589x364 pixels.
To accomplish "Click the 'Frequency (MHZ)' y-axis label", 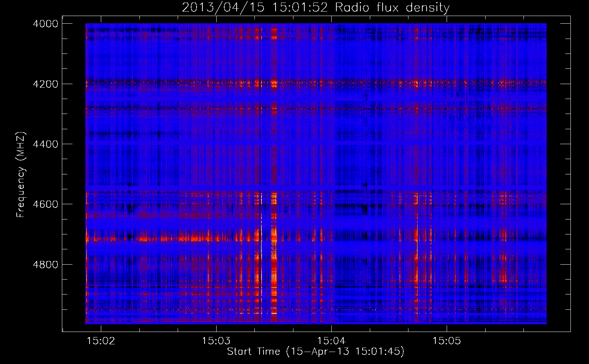I will click(21, 174).
